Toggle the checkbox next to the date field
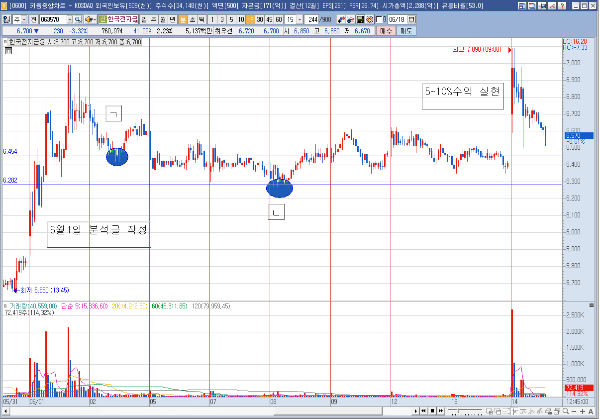This screenshot has height=419, width=600. (x=379, y=20)
